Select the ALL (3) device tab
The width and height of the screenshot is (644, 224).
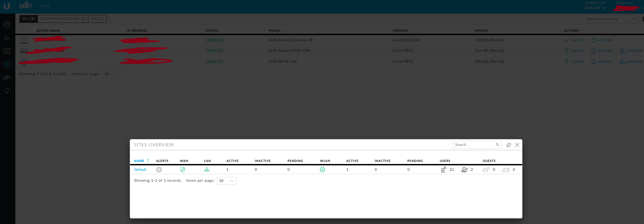coord(29,19)
